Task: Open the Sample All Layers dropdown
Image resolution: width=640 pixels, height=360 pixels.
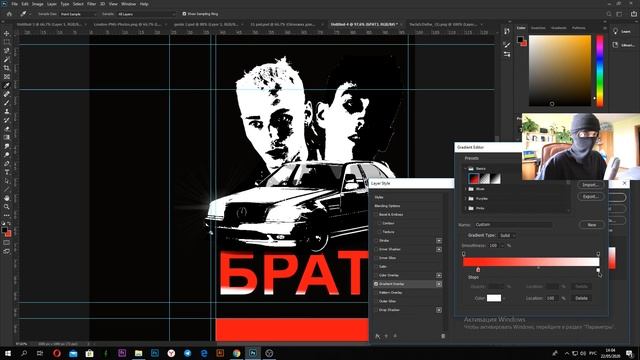Action: pos(147,14)
